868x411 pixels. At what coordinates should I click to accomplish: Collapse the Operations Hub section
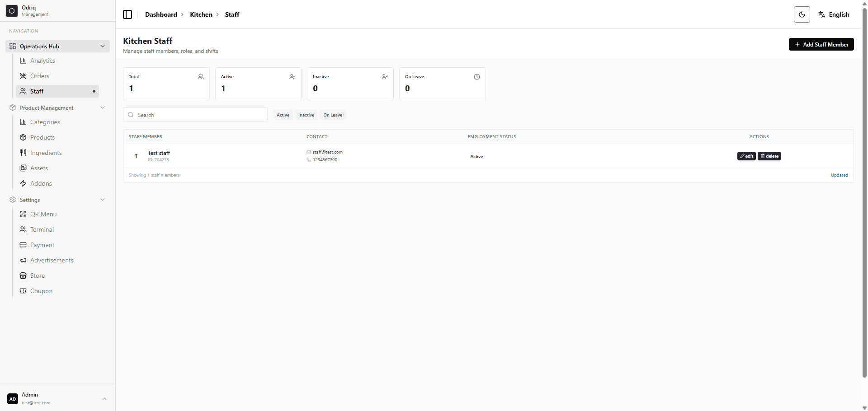pos(57,46)
